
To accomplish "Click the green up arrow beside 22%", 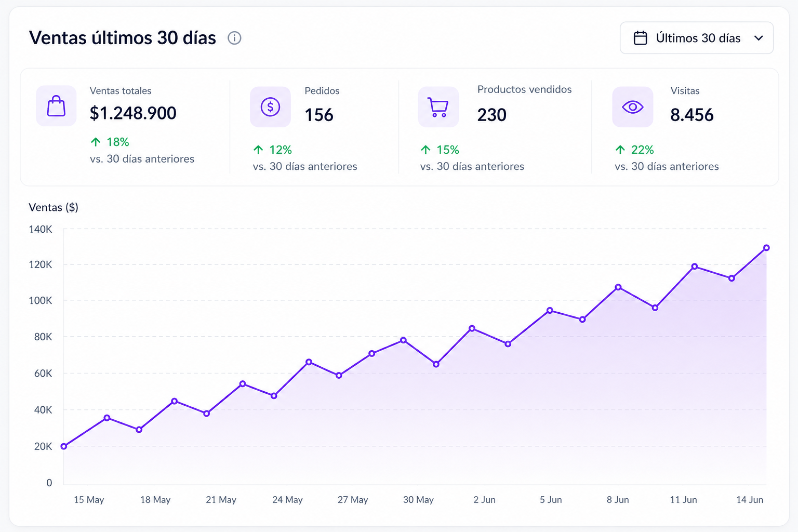I will (x=620, y=150).
